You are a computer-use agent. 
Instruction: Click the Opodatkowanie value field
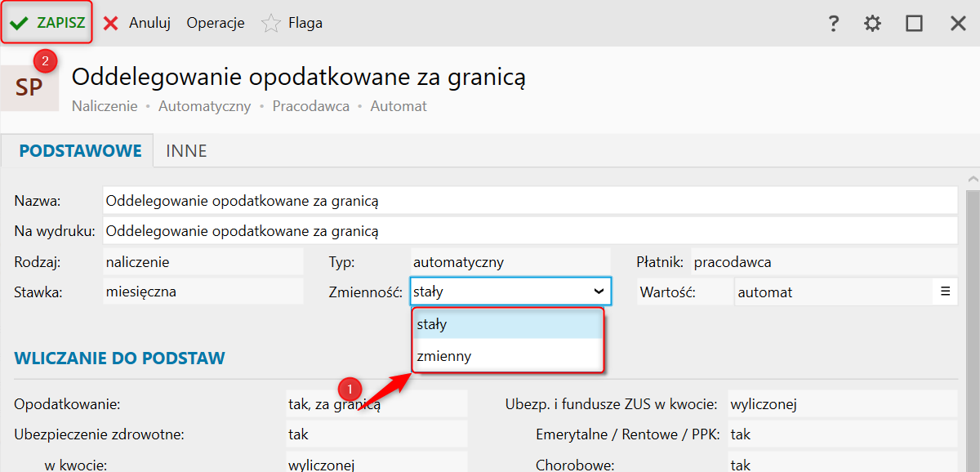coord(376,403)
